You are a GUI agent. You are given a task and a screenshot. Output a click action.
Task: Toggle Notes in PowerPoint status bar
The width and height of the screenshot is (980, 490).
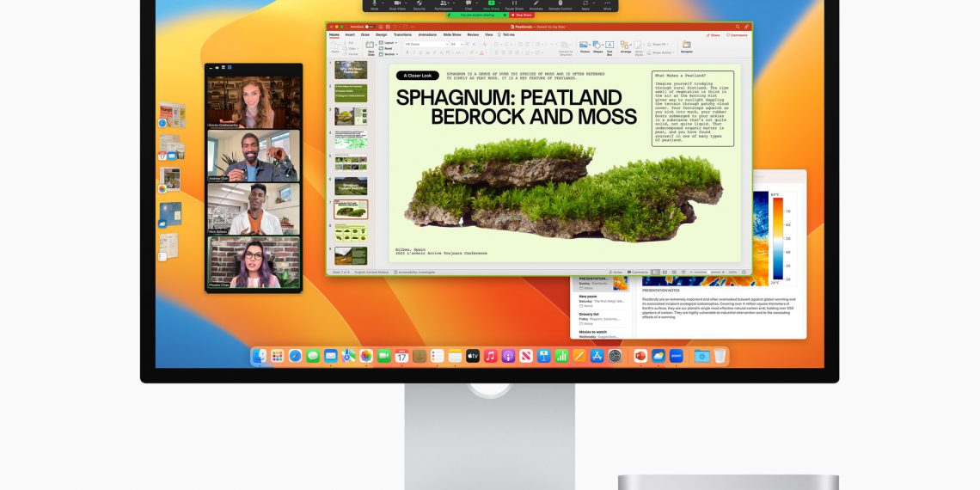(x=616, y=272)
